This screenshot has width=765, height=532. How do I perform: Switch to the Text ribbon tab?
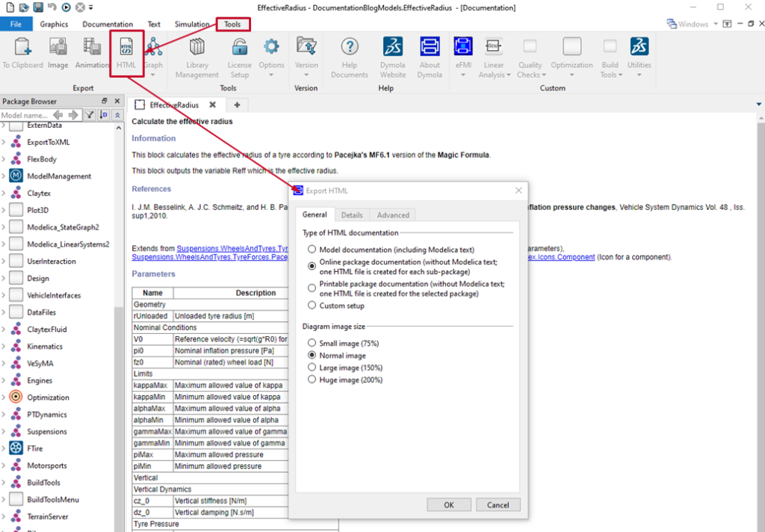click(154, 24)
